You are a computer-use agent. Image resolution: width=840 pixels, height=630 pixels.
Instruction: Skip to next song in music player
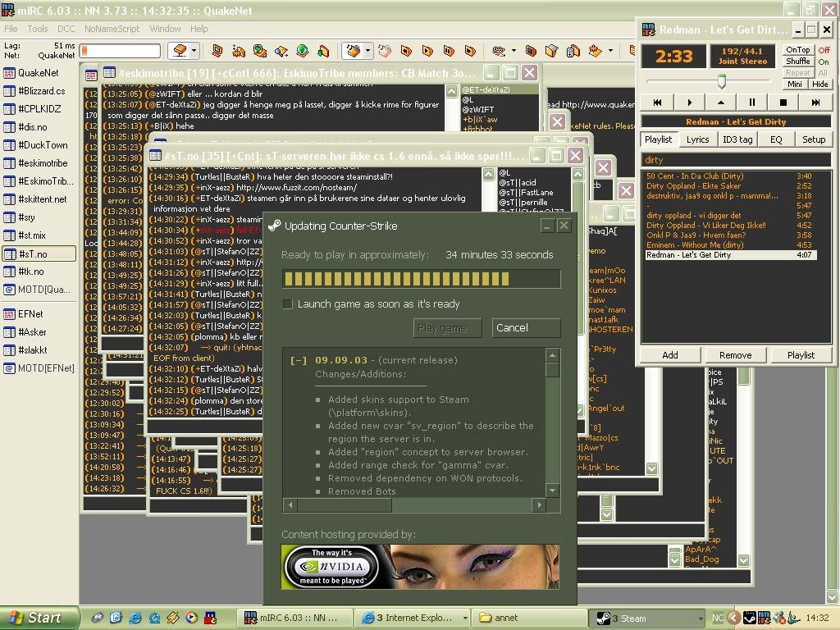coord(815,103)
